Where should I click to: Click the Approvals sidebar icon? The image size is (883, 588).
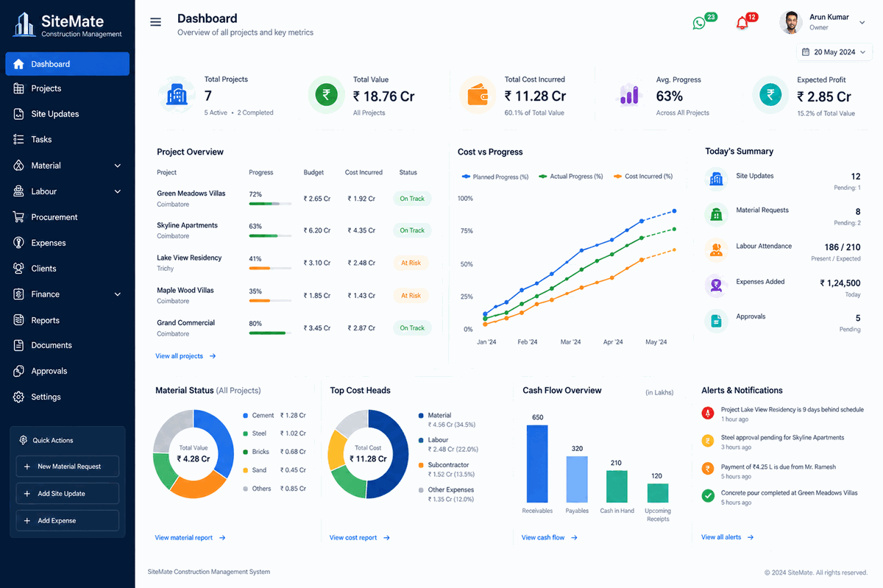click(18, 371)
